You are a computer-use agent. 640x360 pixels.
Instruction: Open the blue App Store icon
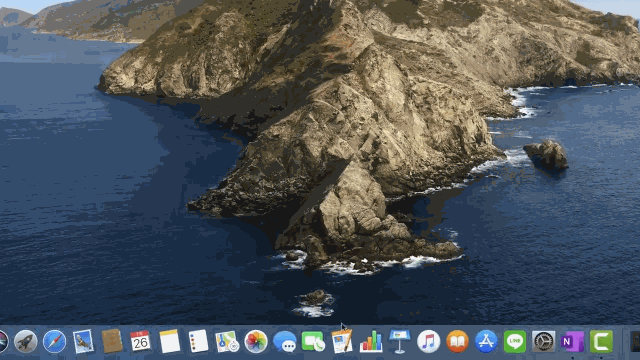[x=486, y=341]
